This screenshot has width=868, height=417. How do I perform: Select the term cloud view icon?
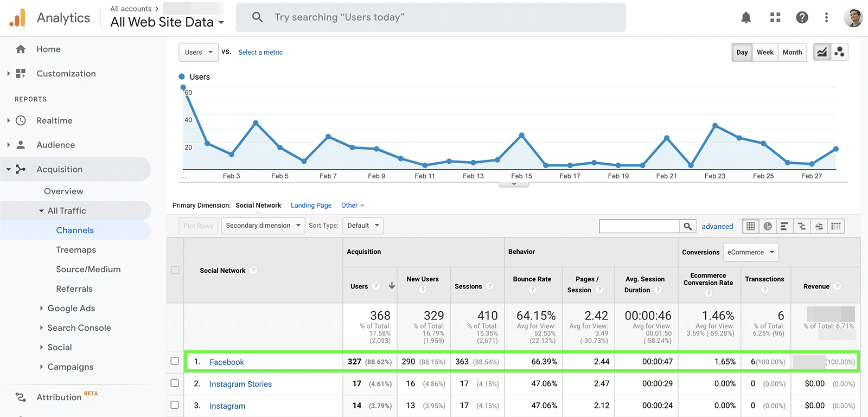(x=819, y=226)
